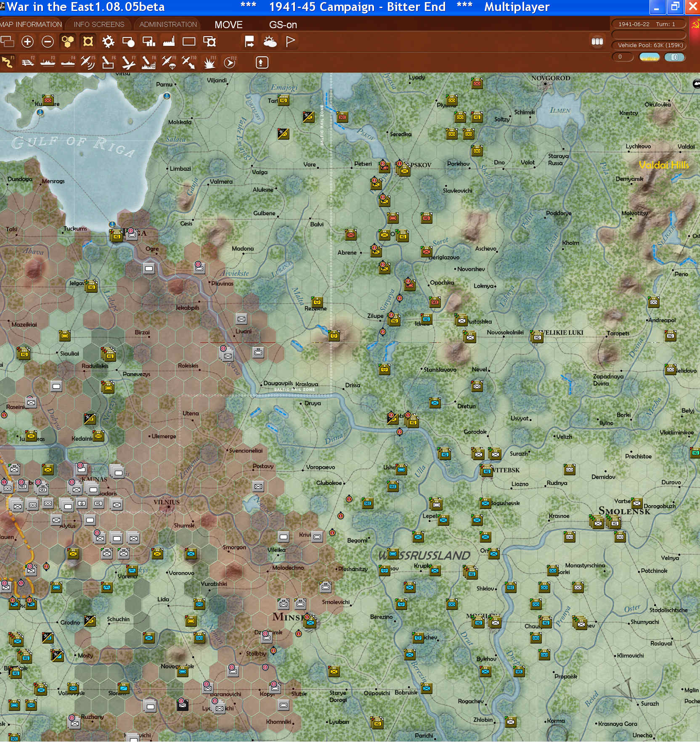Image resolution: width=700 pixels, height=742 pixels.
Task: Select air recon mode F5
Action: coord(87,63)
